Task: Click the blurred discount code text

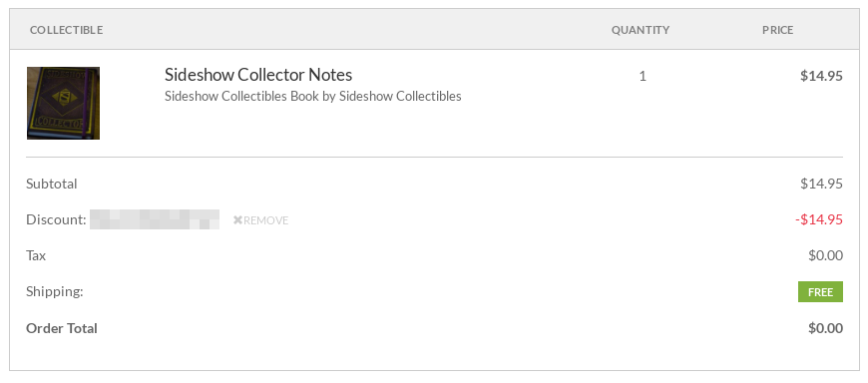Action: pyautogui.click(x=155, y=219)
